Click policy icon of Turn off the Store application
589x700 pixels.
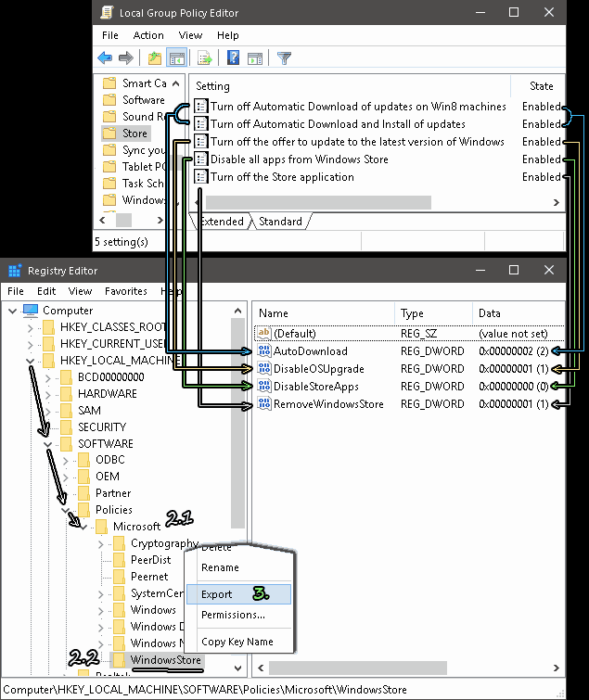point(201,177)
